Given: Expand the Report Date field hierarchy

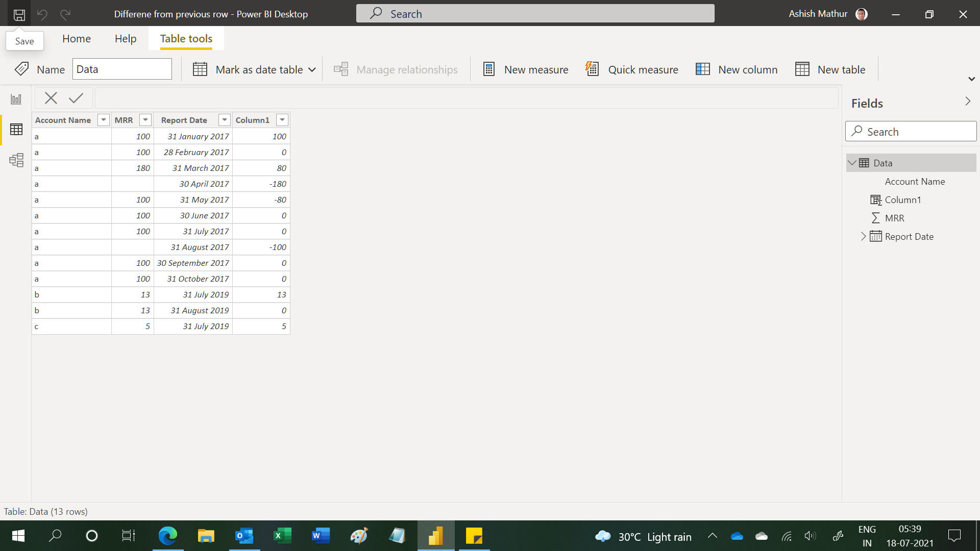Looking at the screenshot, I should pos(863,236).
